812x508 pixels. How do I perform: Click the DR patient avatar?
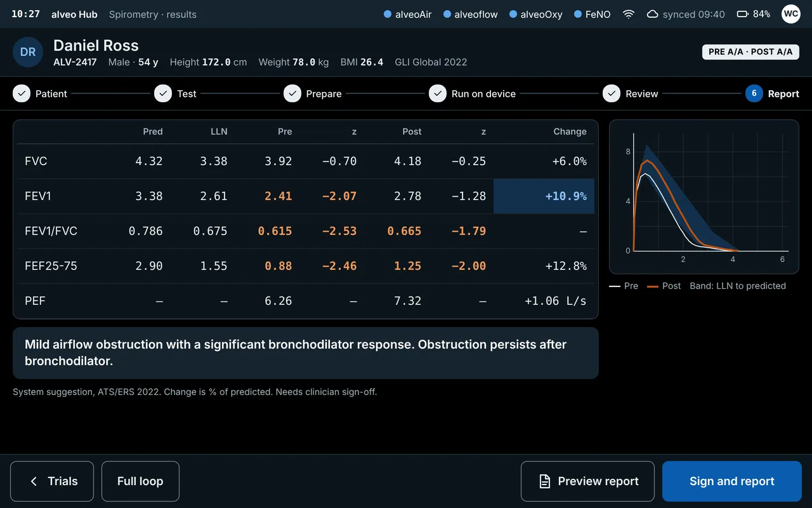click(28, 52)
